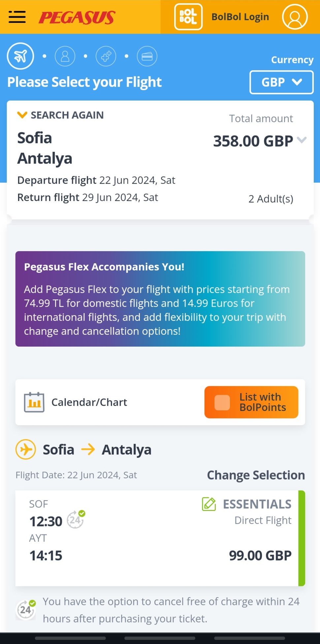Expand the total amount details chevron
This screenshot has width=320, height=644.
302,140
